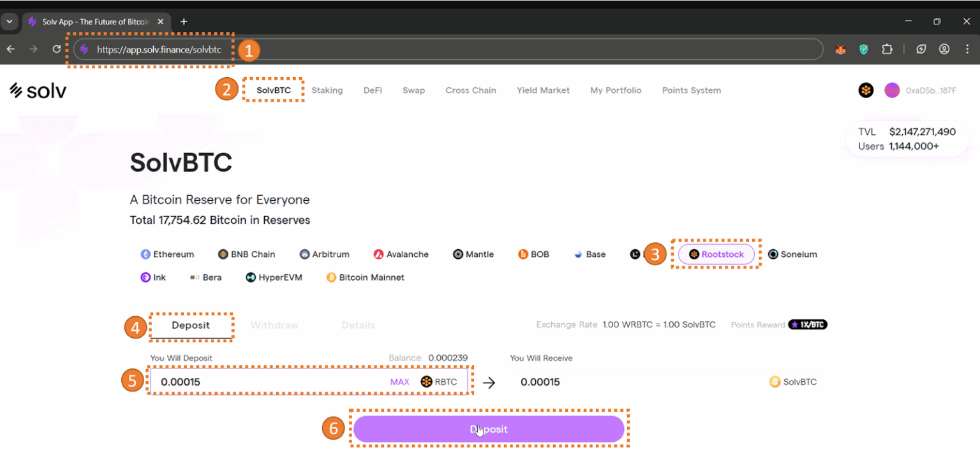Choose BNB Chain network
Screen dimensions: 980x473
(246, 254)
